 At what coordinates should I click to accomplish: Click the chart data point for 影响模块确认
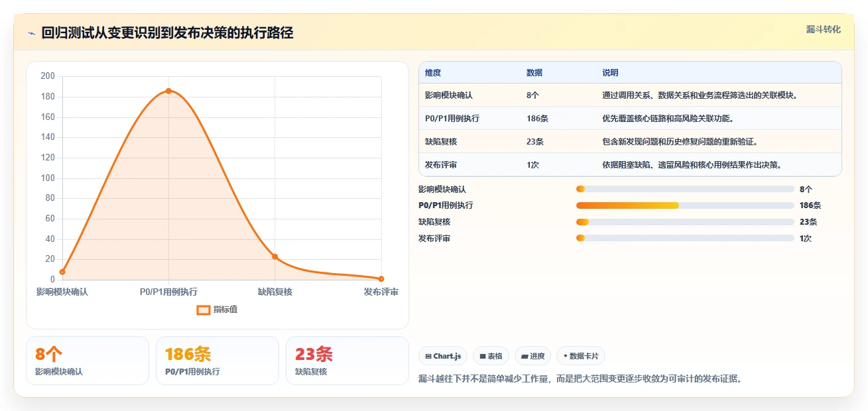(62, 272)
